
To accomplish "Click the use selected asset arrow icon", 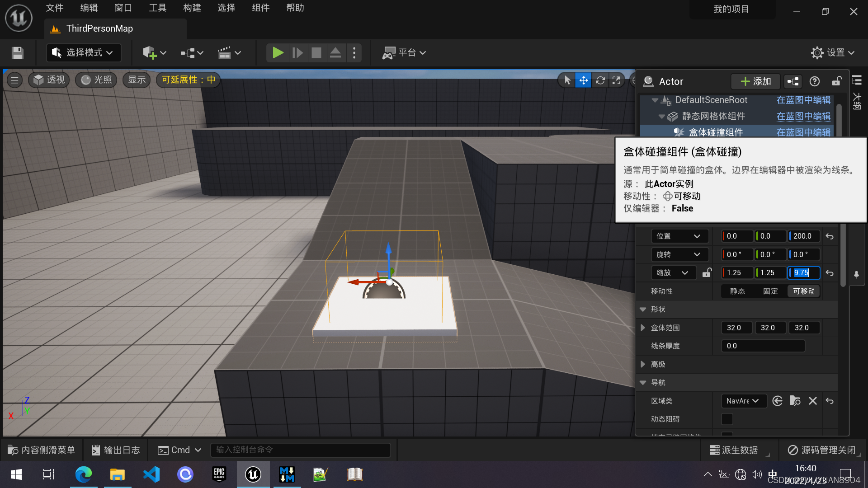I will 778,401.
